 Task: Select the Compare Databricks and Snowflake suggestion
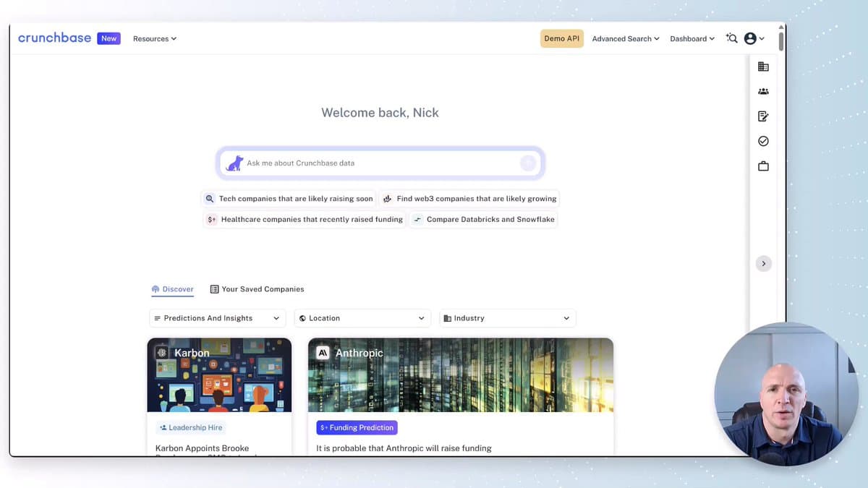482,219
